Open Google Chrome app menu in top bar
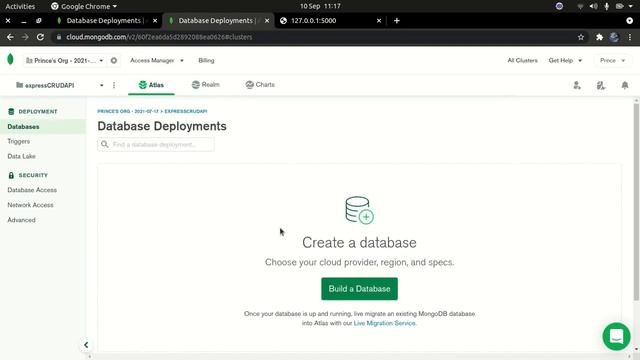 click(x=84, y=6)
